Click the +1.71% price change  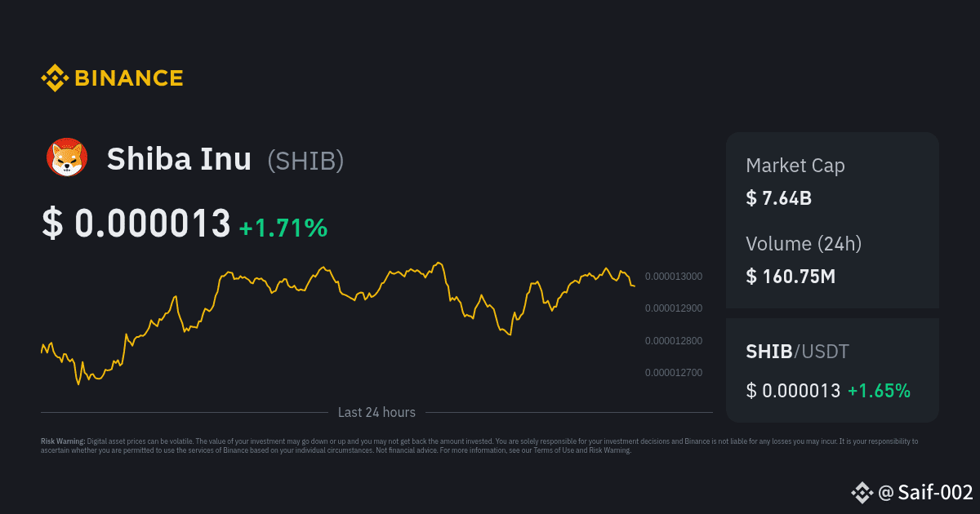[x=283, y=228]
